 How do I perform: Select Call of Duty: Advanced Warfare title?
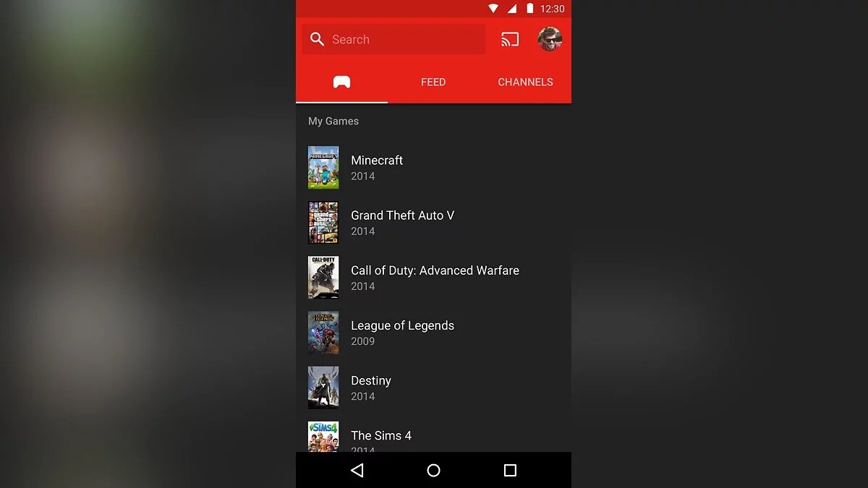pyautogui.click(x=435, y=270)
